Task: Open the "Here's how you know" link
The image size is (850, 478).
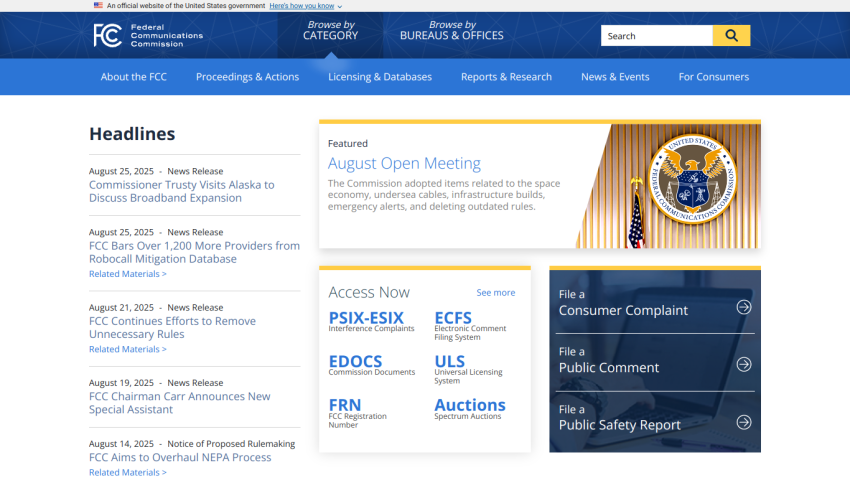Action: 301,6
